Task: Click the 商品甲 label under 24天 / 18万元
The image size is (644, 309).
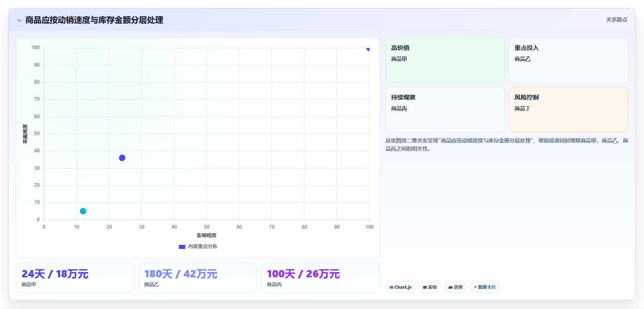Action: click(x=29, y=285)
